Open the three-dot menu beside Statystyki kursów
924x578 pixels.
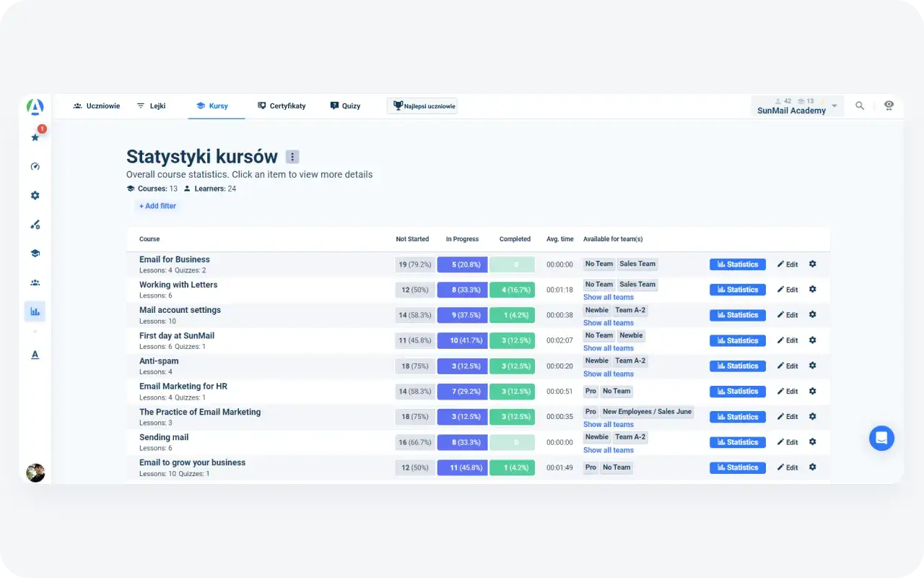[x=292, y=157]
